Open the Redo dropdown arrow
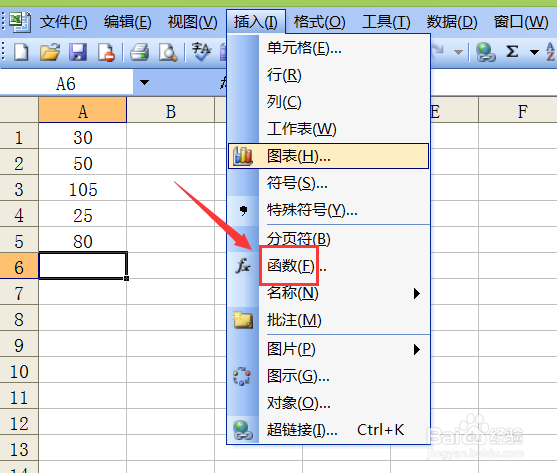This screenshot has height=473, width=557. pos(458,53)
